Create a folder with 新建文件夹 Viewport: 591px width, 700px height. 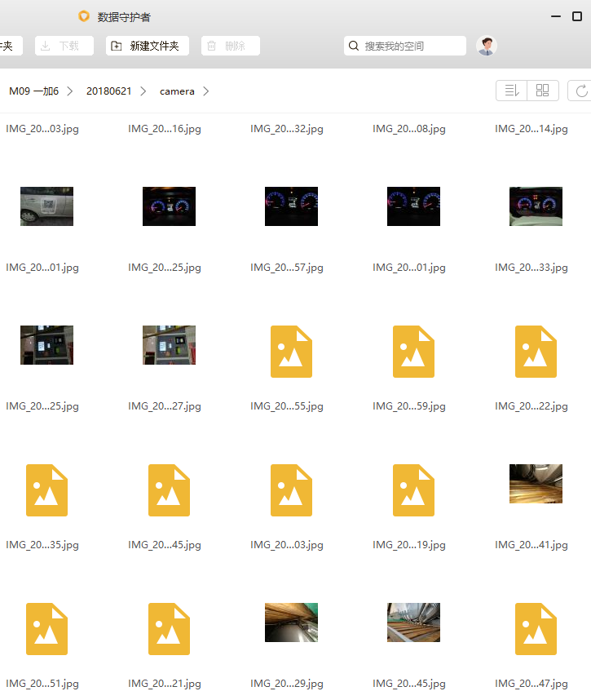(148, 46)
